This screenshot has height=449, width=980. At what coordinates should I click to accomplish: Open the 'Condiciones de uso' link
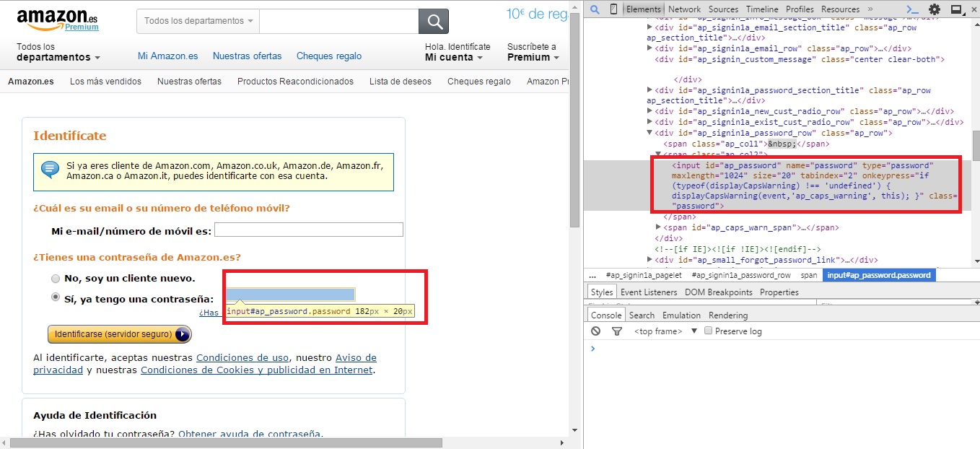[242, 357]
